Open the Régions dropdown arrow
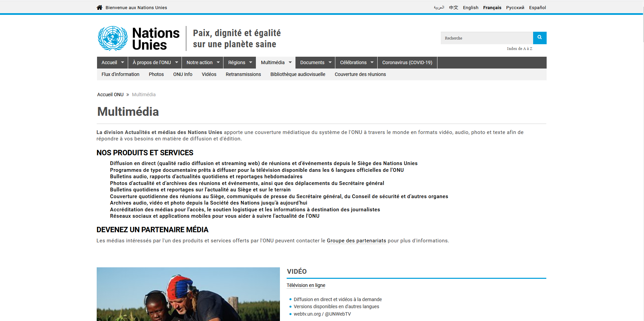The height and width of the screenshot is (321, 644). (x=251, y=62)
